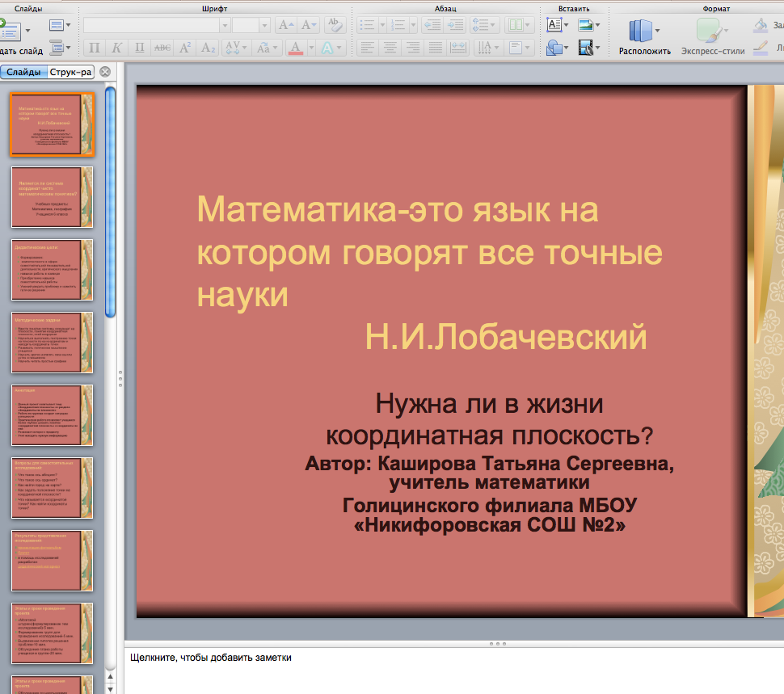Select the Слайды tab
The width and height of the screenshot is (784, 694).
pos(23,72)
